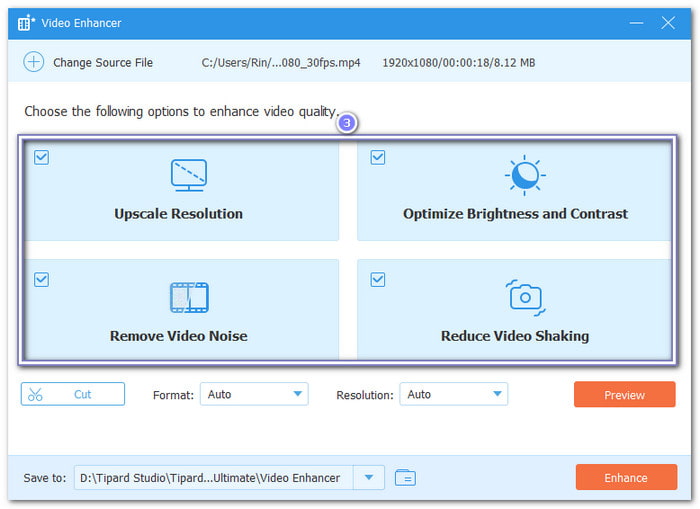Open the output folder icon beside Save to

tap(405, 477)
